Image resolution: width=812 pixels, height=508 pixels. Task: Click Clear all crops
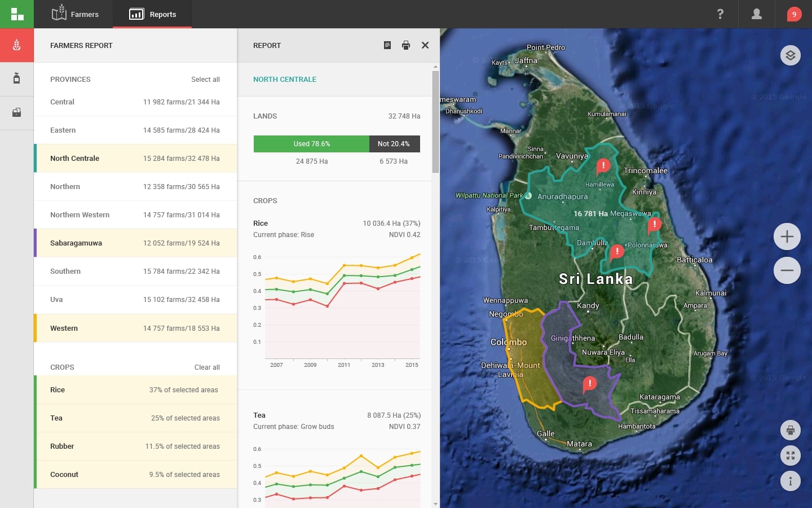207,367
